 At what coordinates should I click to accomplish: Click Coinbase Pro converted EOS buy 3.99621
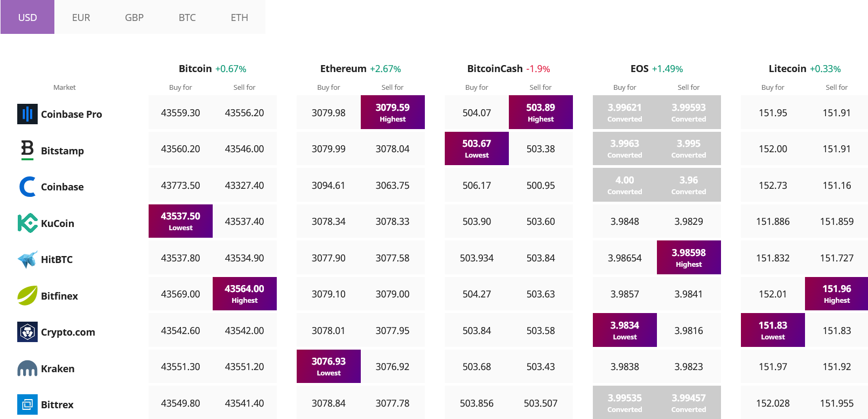coord(625,112)
